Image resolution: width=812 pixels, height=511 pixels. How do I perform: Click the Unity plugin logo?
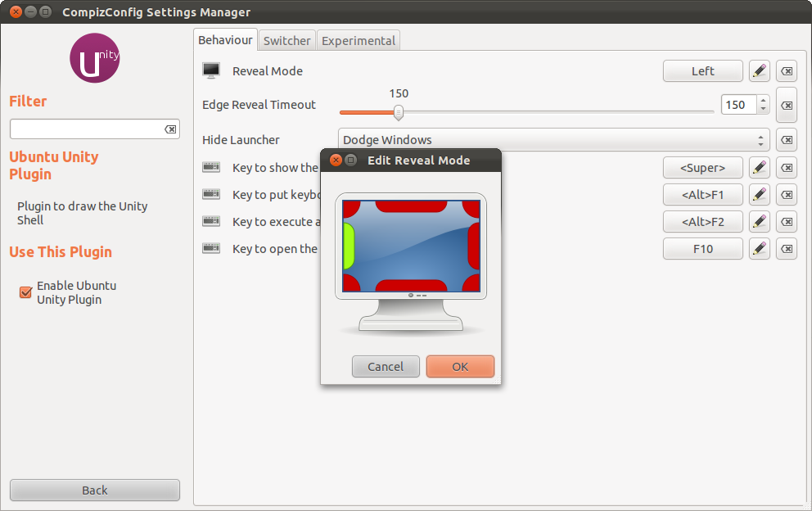[x=95, y=58]
